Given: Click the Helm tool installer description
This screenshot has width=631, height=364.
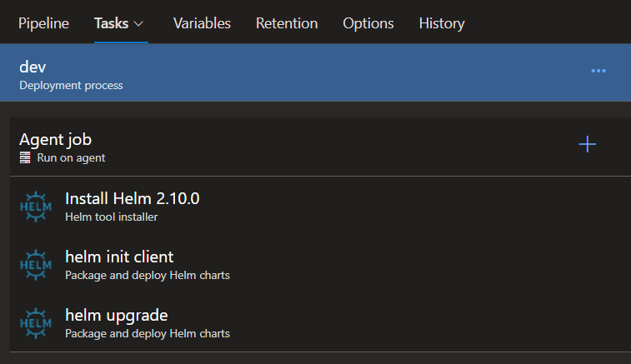Looking at the screenshot, I should [111, 217].
